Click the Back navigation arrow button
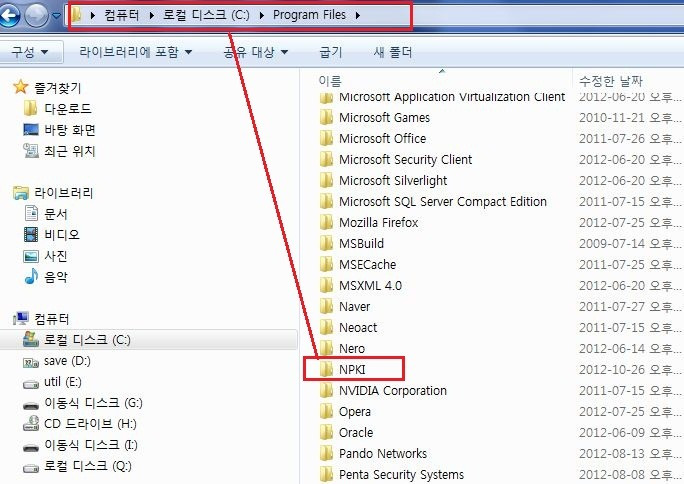684x484 pixels. [x=9, y=15]
